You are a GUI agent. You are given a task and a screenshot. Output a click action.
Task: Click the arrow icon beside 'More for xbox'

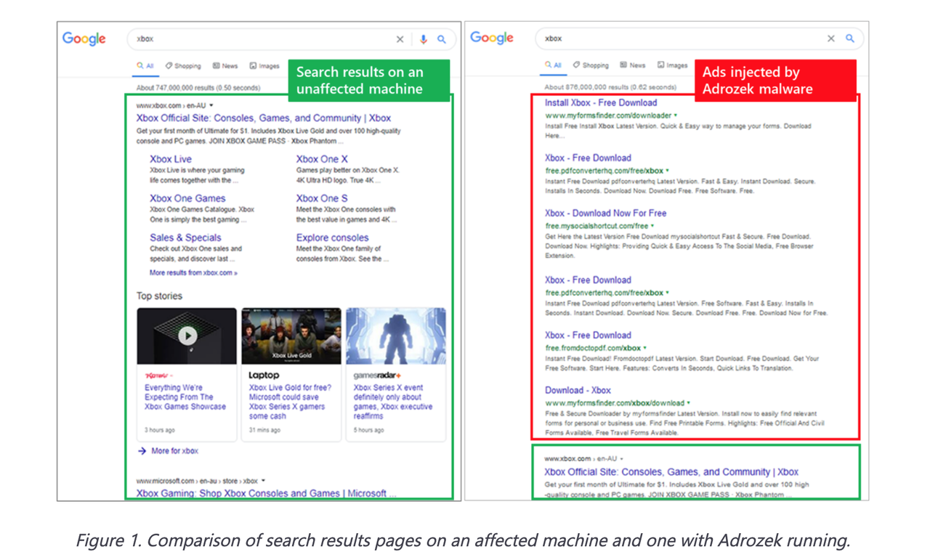click(x=142, y=451)
